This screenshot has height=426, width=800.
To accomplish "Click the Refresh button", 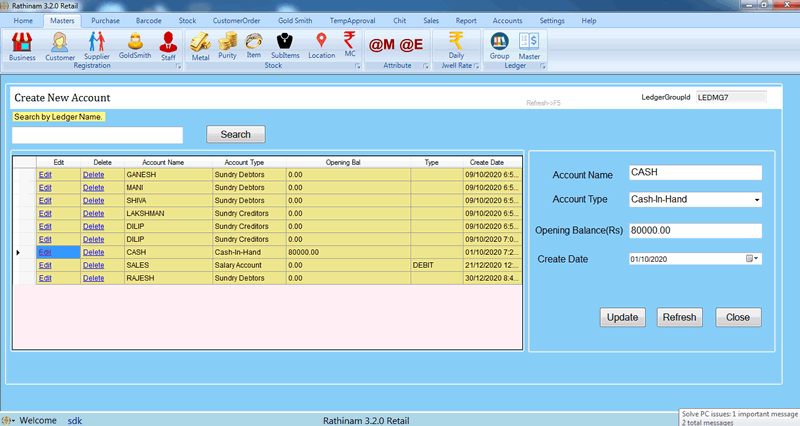I will click(680, 317).
